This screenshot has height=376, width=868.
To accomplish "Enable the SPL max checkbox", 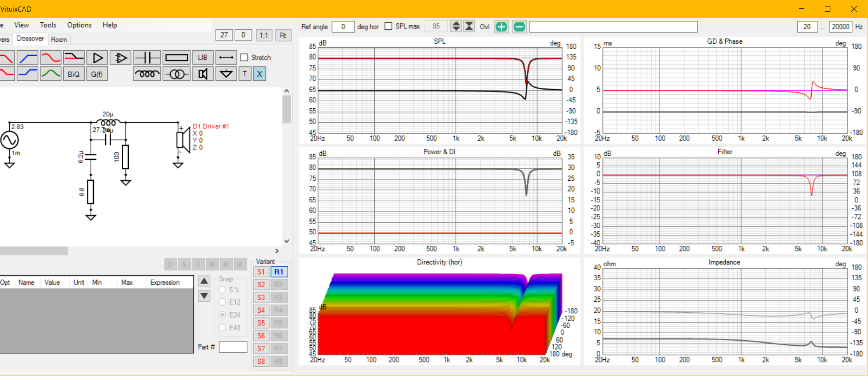I will point(388,26).
